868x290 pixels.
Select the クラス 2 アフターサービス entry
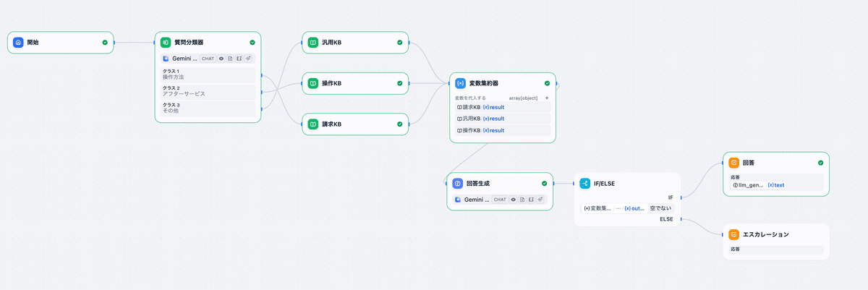tap(208, 91)
